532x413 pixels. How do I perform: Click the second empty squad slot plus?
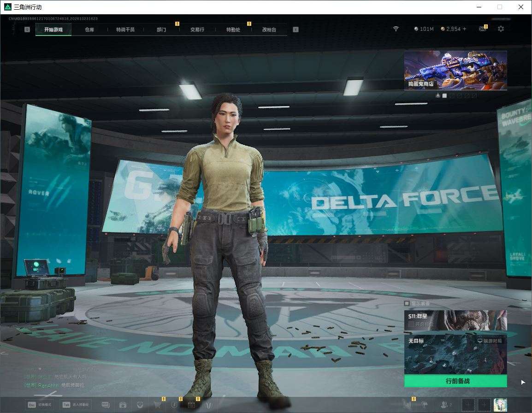point(484,405)
